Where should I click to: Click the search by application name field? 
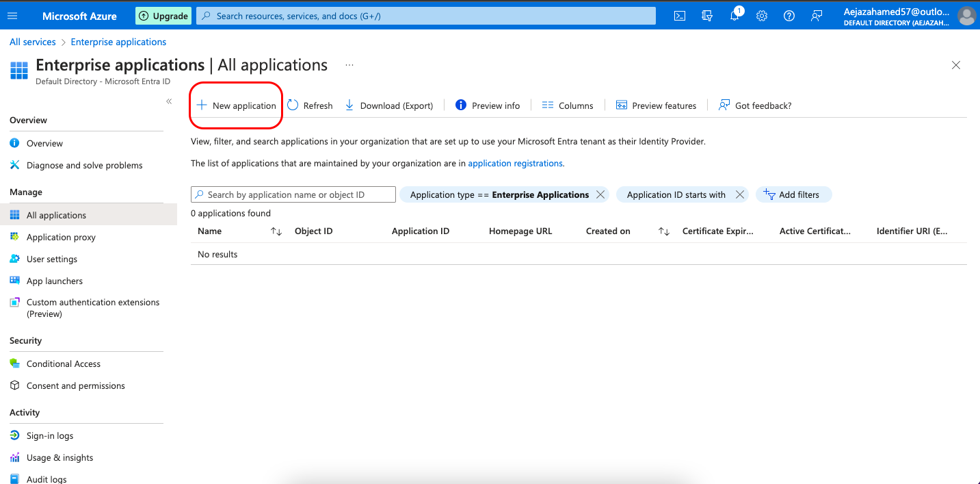[x=294, y=194]
